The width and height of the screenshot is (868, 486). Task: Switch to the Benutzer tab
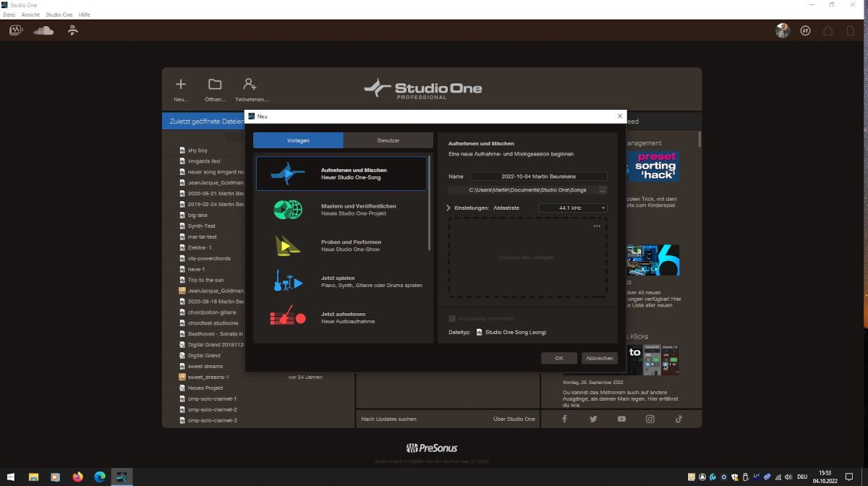tap(388, 140)
